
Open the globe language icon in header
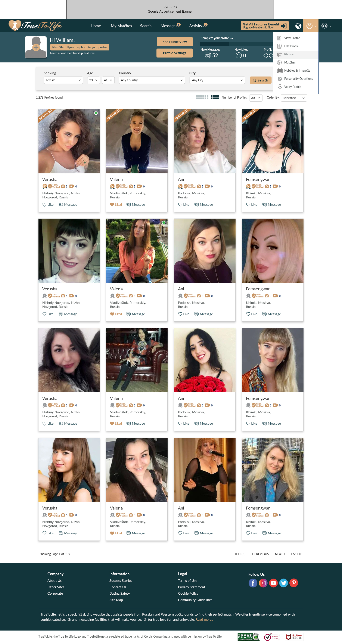click(298, 26)
